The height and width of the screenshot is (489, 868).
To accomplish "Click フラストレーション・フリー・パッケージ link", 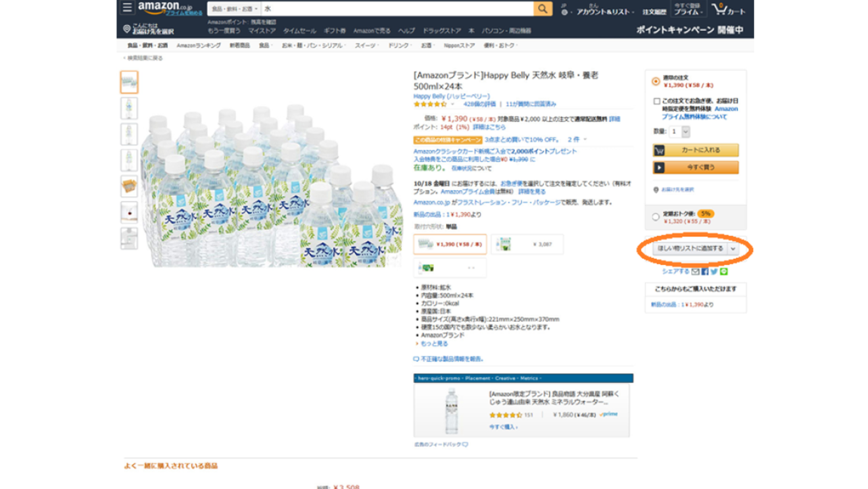I will tap(510, 203).
